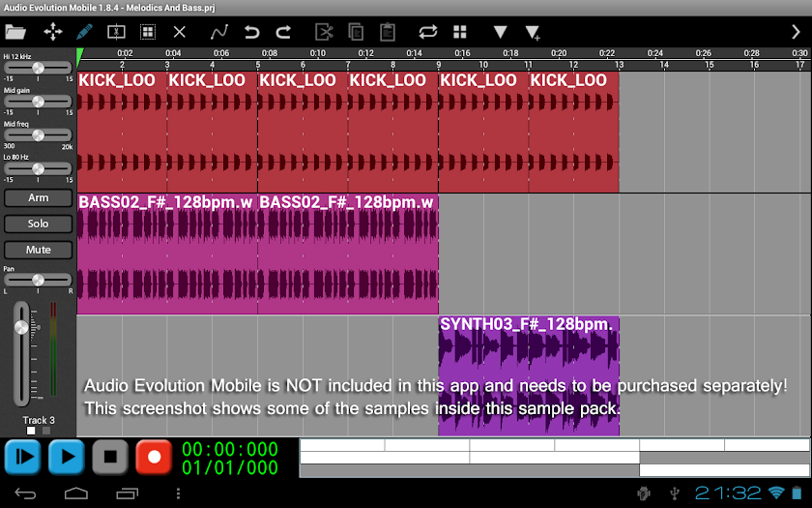Click the Wi-Fi status icon
The image size is (812, 508).
point(776,493)
